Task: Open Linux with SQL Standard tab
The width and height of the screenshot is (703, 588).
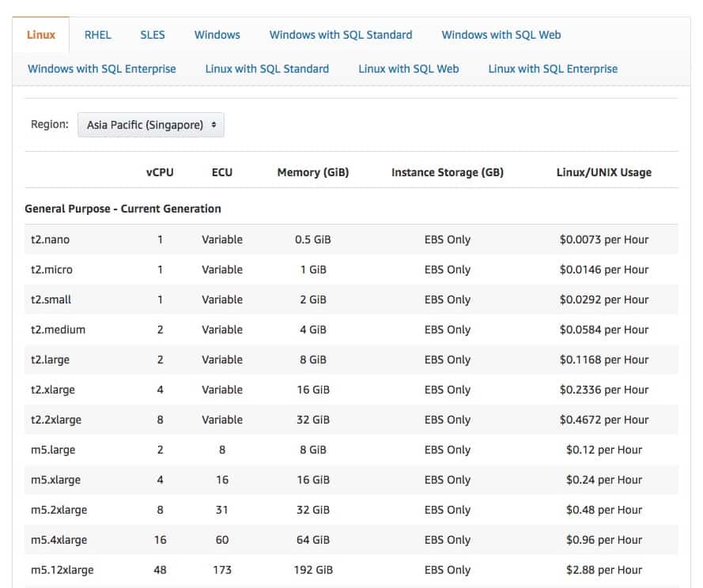Action: tap(267, 69)
